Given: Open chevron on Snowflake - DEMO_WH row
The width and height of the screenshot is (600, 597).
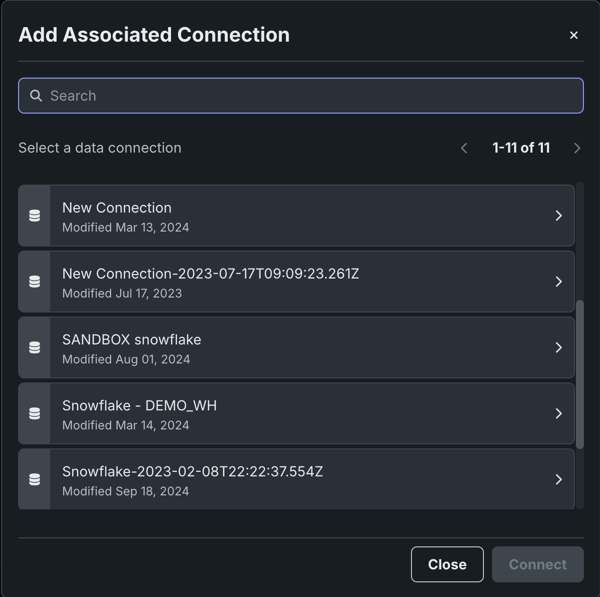Looking at the screenshot, I should [558, 413].
